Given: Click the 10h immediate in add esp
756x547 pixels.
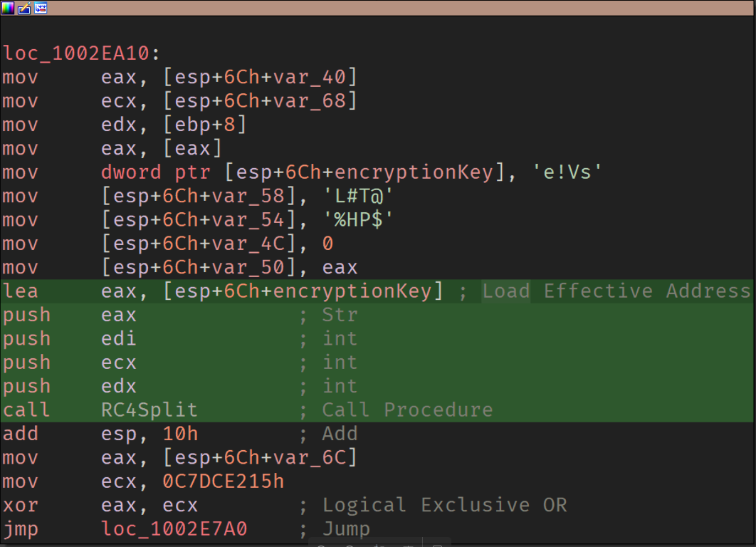Looking at the screenshot, I should 180,433.
